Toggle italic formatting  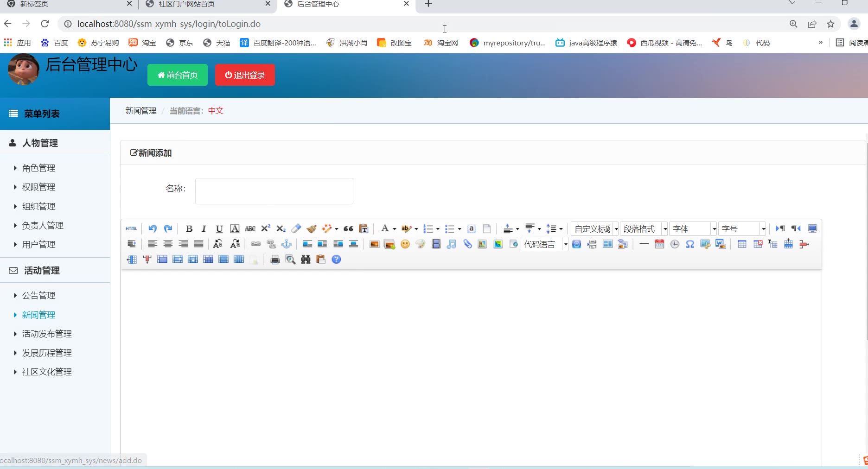click(x=204, y=228)
